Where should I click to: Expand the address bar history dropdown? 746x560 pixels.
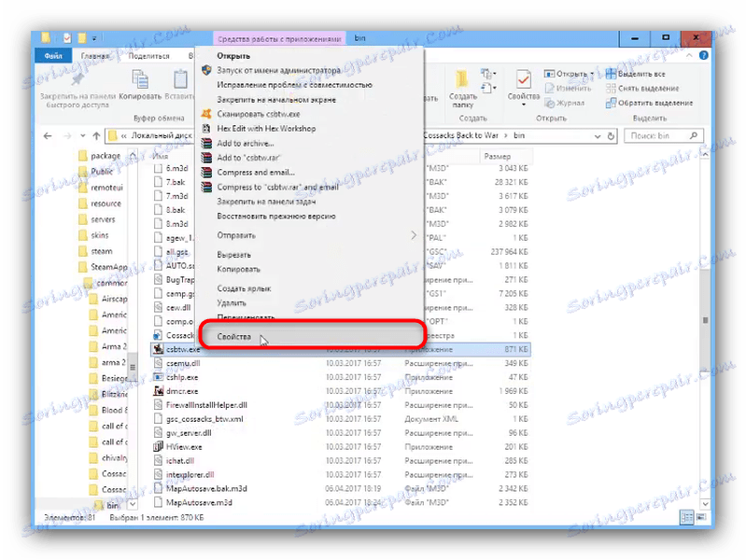[598, 136]
